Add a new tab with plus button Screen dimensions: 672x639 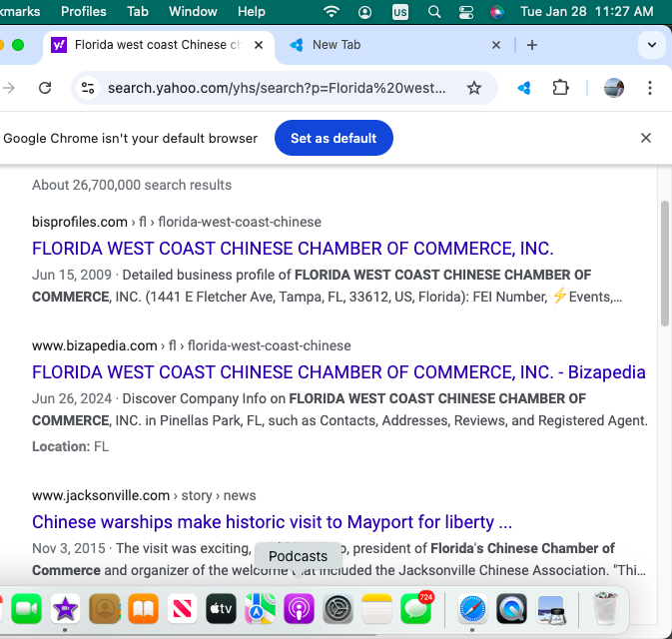coord(532,45)
